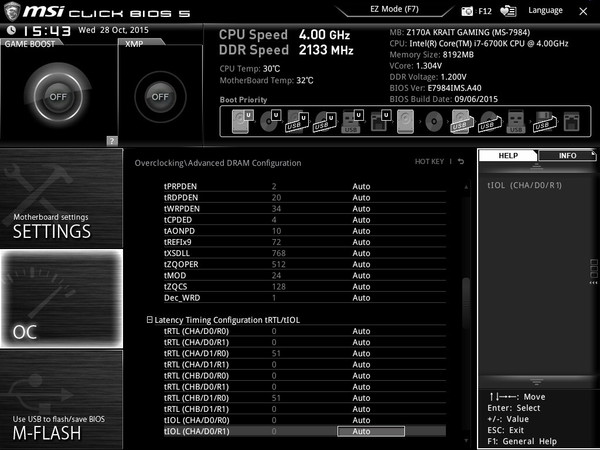Toggle the XMP OFF button
Viewport: 600px width, 450px height.
160,97
